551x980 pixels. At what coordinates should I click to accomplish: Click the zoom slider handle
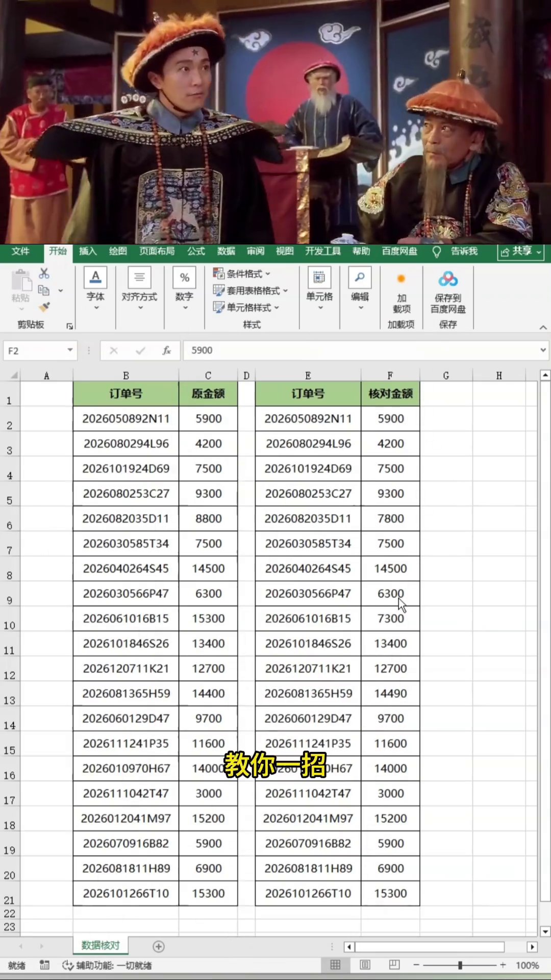tap(460, 965)
